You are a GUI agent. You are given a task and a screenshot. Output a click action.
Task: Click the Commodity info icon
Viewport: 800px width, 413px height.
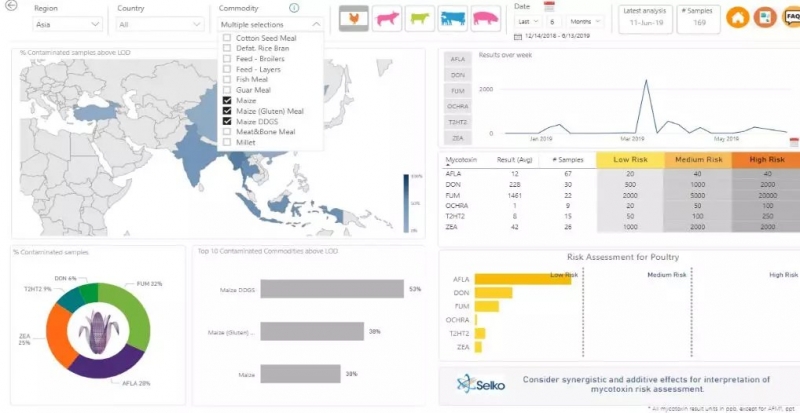[x=294, y=8]
